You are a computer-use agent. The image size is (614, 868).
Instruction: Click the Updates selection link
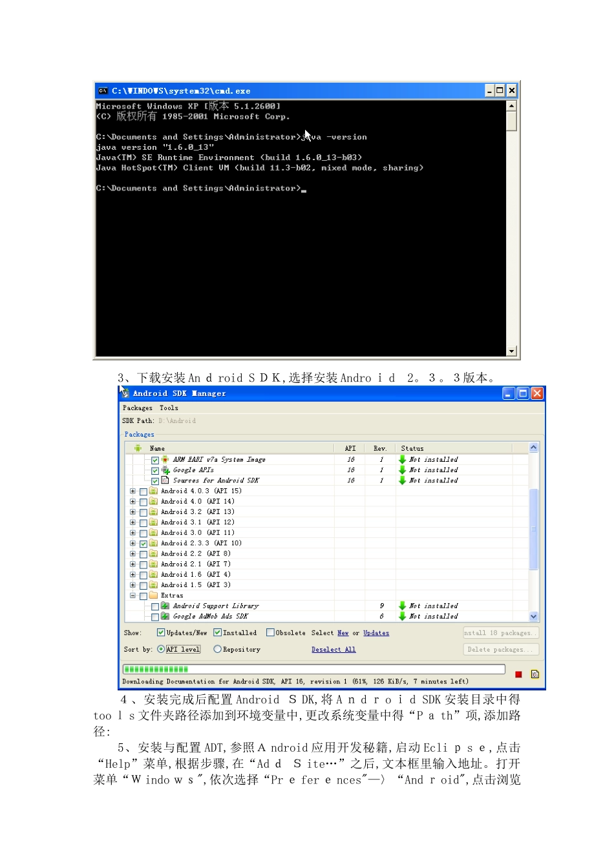point(376,633)
